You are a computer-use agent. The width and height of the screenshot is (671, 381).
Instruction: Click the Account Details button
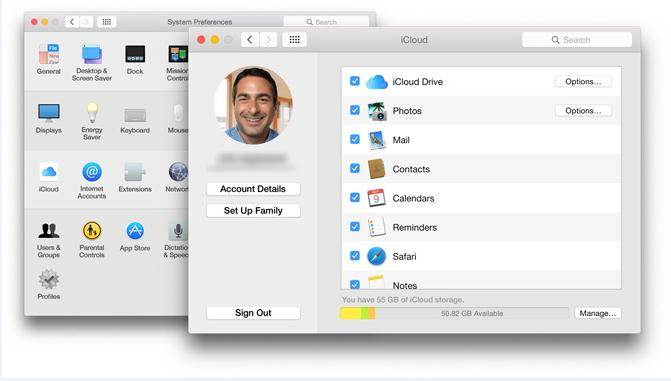(253, 189)
